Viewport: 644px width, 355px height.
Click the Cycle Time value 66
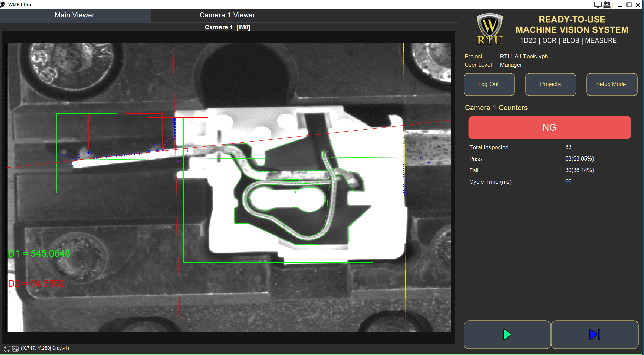[x=568, y=182]
